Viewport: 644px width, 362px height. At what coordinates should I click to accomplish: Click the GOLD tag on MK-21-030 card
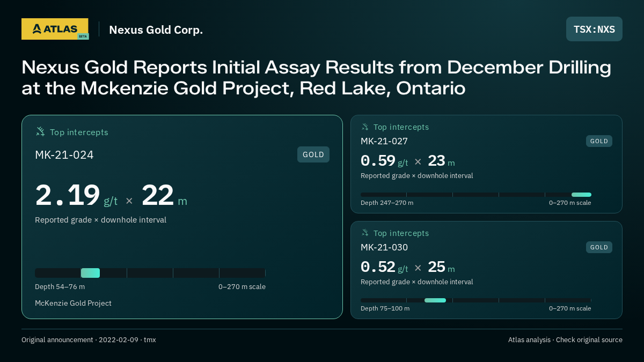(599, 247)
